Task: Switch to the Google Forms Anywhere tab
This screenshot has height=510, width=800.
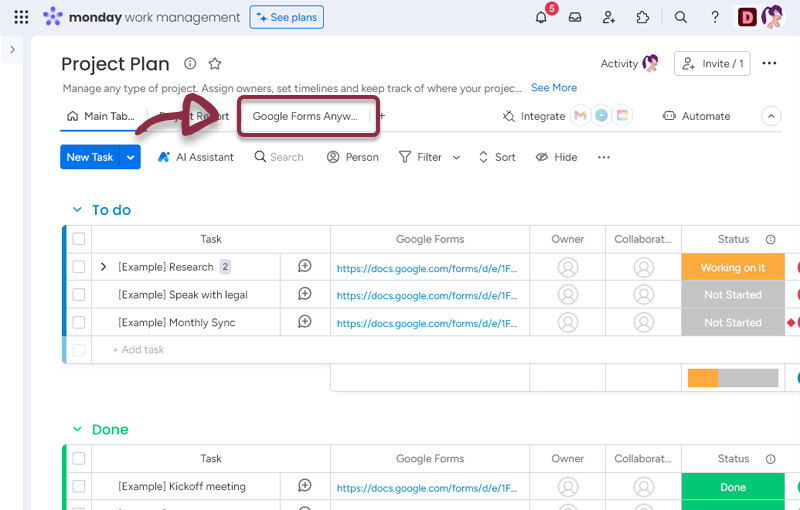Action: [x=305, y=116]
